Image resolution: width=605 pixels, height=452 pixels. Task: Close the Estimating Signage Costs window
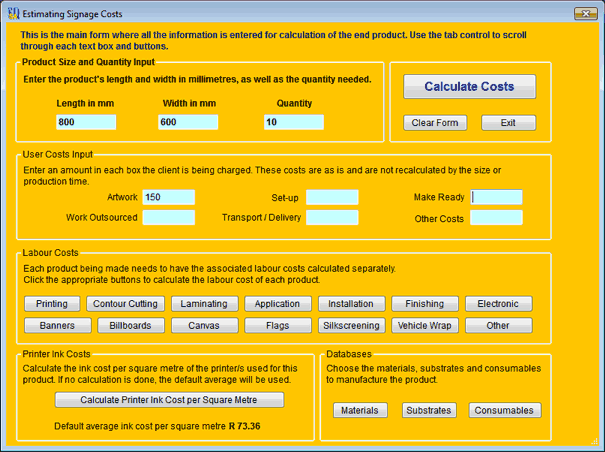583,12
